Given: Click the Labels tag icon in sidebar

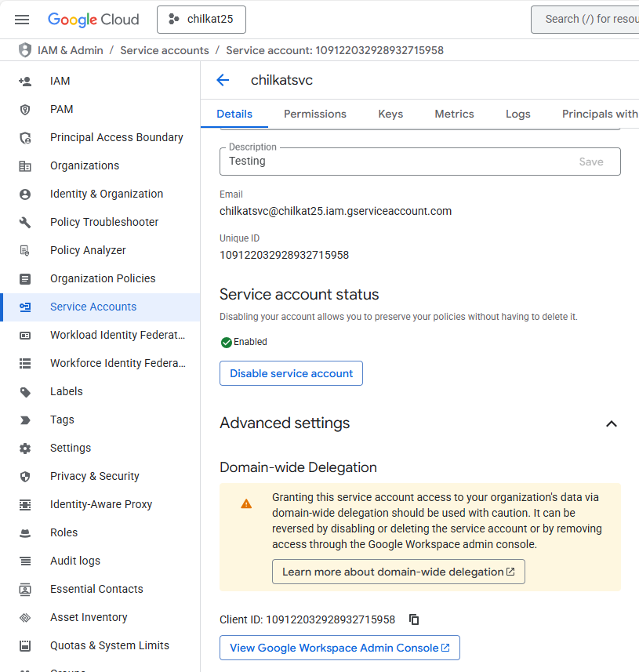Looking at the screenshot, I should (25, 391).
